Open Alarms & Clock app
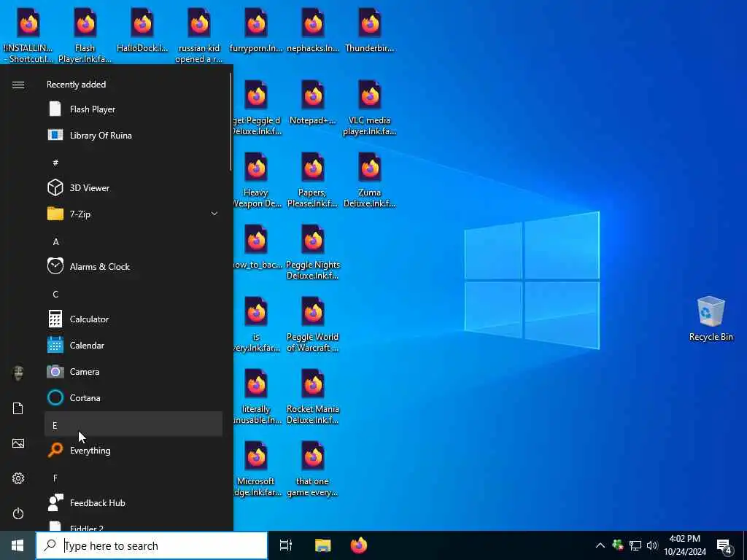 tap(133, 266)
